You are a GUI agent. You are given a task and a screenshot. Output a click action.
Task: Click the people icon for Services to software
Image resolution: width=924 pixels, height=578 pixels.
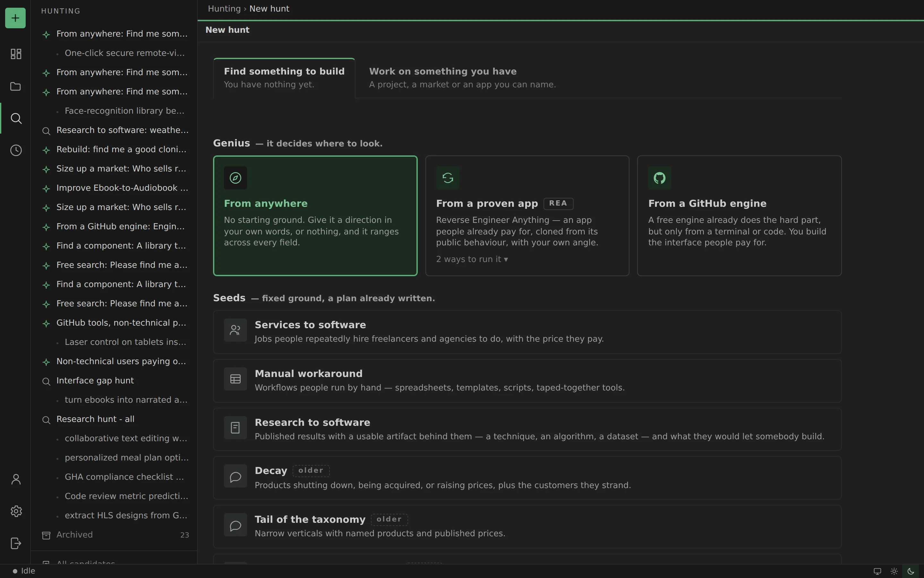pos(235,330)
